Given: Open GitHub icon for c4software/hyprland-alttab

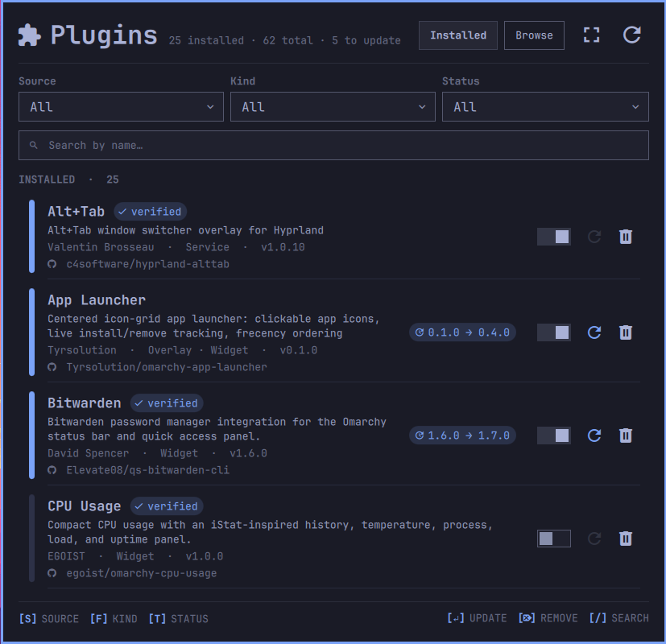Looking at the screenshot, I should [52, 264].
